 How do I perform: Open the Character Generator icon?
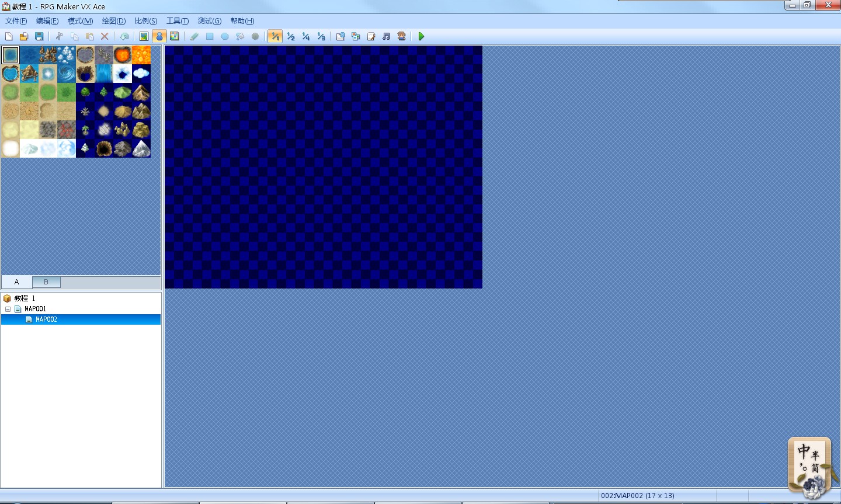click(x=401, y=36)
